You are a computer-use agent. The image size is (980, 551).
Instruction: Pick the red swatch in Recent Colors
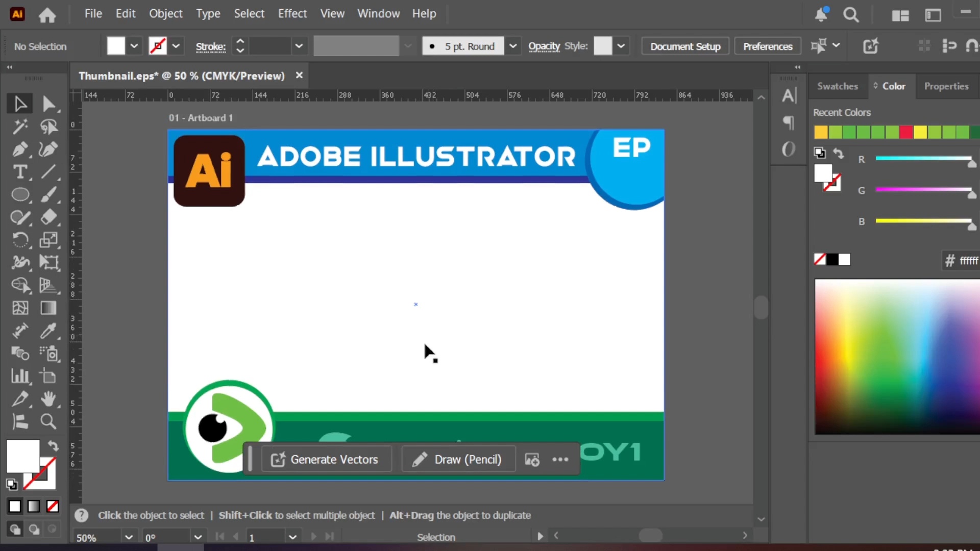pyautogui.click(x=906, y=132)
